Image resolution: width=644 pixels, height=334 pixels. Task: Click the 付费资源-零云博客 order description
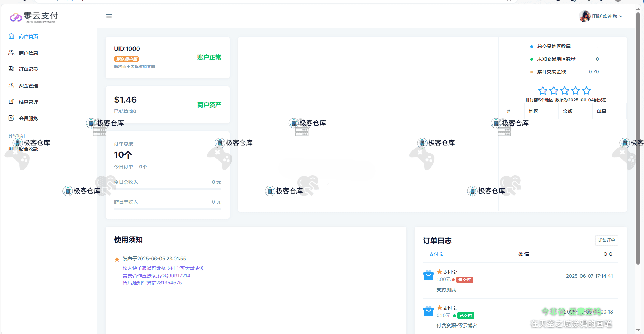click(x=457, y=325)
